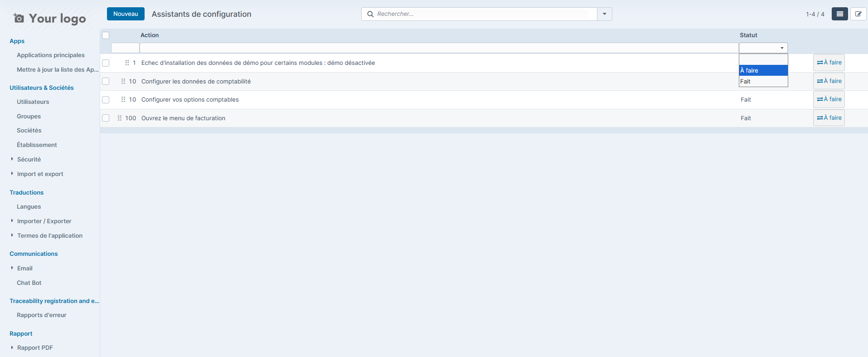
Task: Click 'À faire' button on facturation row
Action: point(829,118)
